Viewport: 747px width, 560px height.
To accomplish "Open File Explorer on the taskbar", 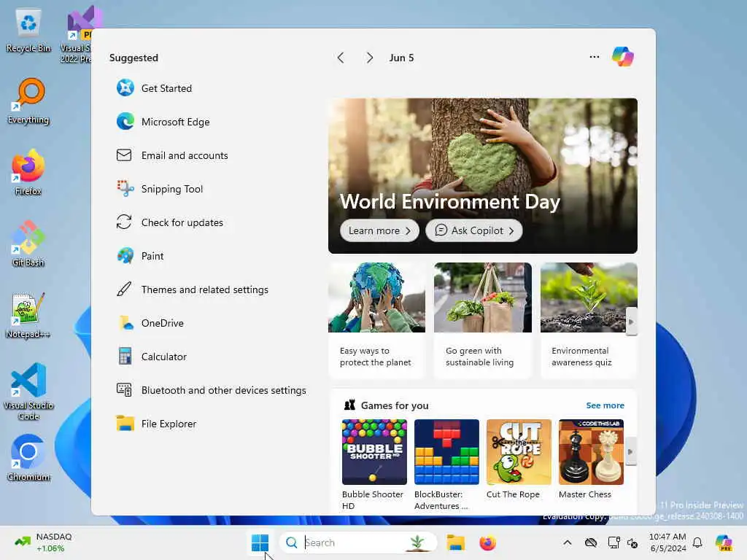I will tap(455, 542).
